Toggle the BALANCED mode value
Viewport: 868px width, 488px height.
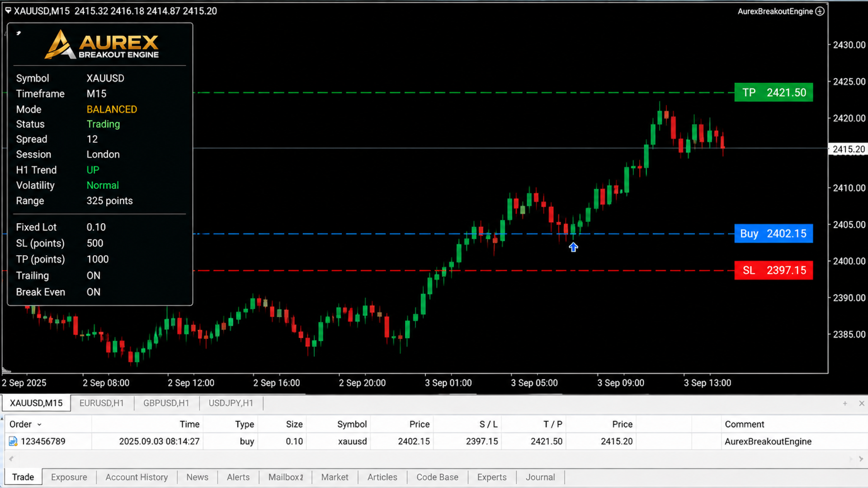112,109
